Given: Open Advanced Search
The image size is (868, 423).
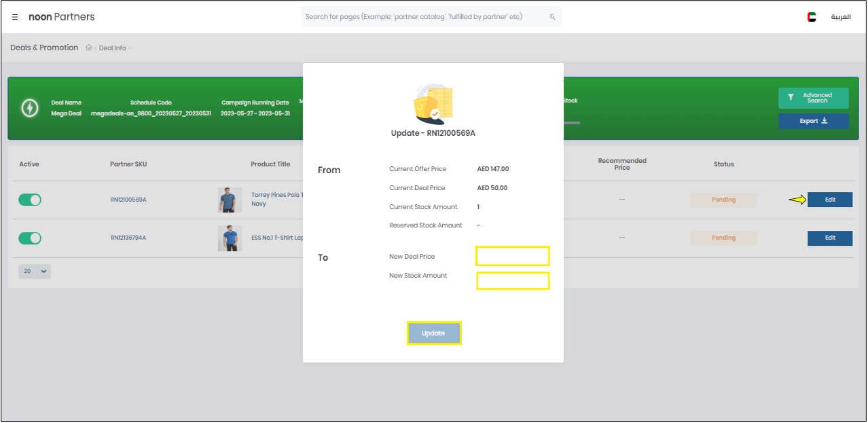Looking at the screenshot, I should click(x=813, y=98).
